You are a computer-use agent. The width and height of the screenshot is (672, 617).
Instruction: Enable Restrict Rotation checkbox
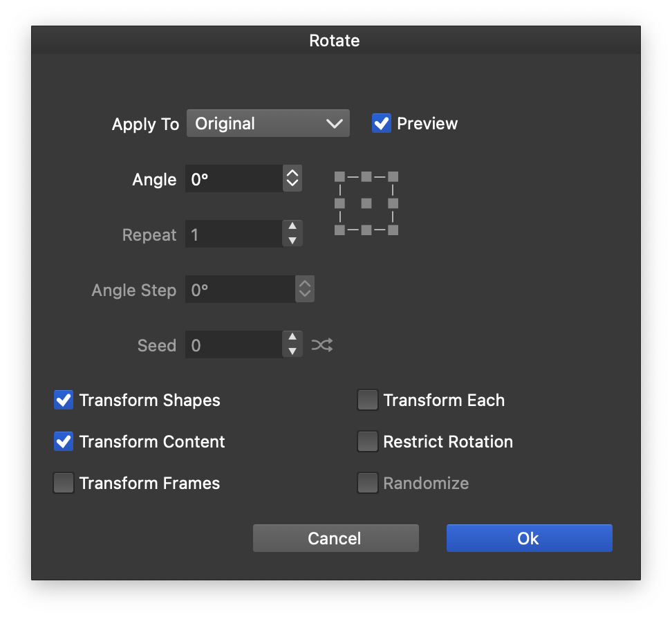[x=368, y=442]
